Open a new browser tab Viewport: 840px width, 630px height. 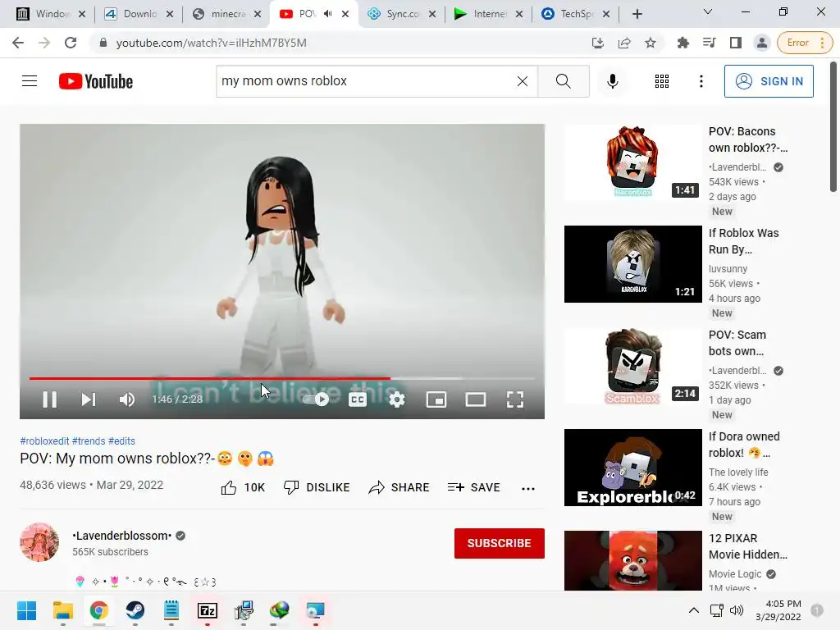click(x=637, y=14)
